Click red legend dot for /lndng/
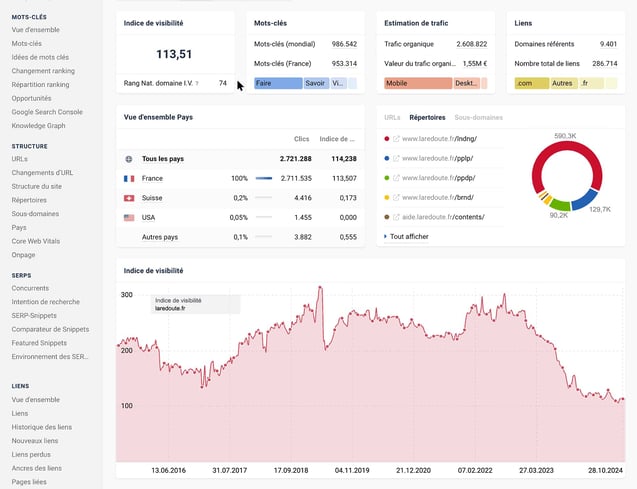637x489 pixels. pos(387,139)
